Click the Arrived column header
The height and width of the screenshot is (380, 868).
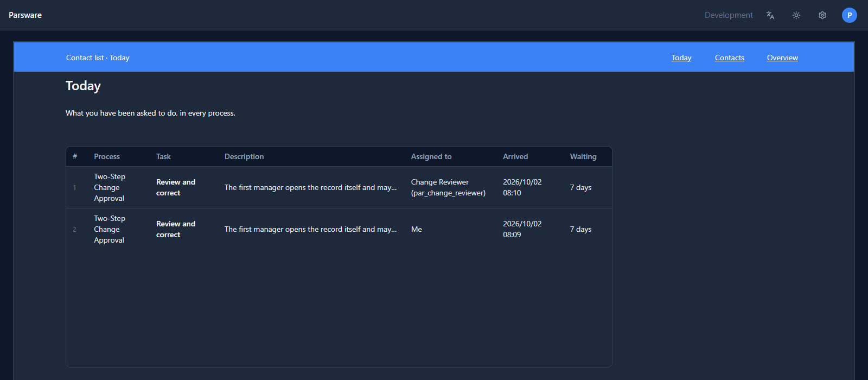(515, 156)
